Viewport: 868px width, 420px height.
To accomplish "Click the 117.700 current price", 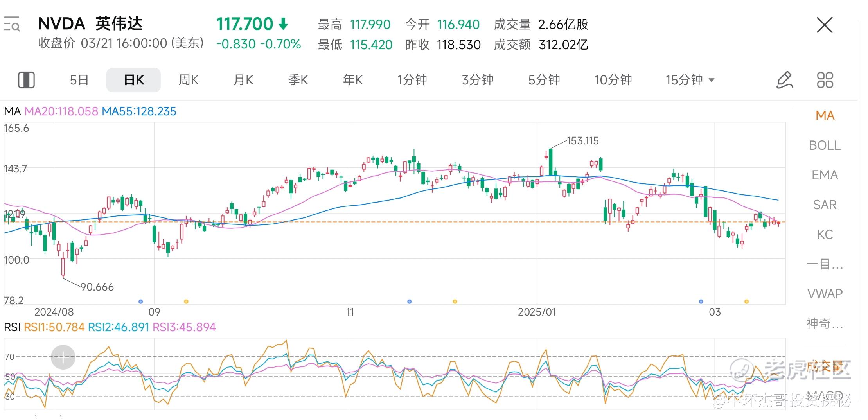I will pos(245,24).
